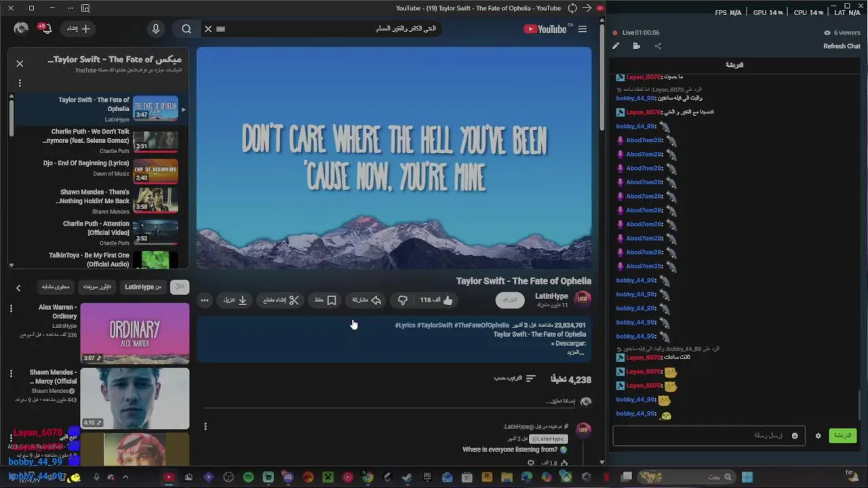The height and width of the screenshot is (488, 868).
Task: Open LatinHype channel name link
Action: pos(551,296)
